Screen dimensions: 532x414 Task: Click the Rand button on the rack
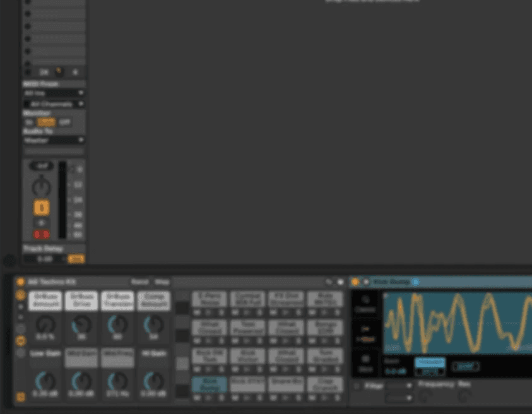[x=140, y=282]
